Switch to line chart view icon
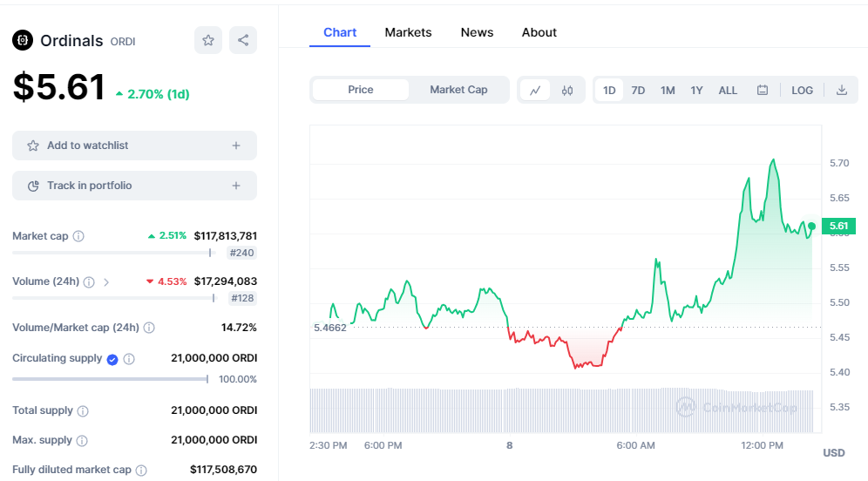 [535, 91]
